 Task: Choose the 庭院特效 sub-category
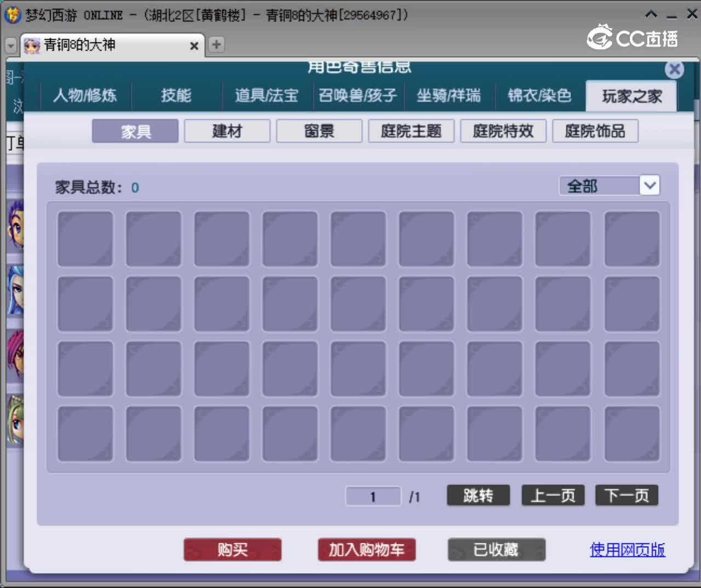tap(503, 131)
